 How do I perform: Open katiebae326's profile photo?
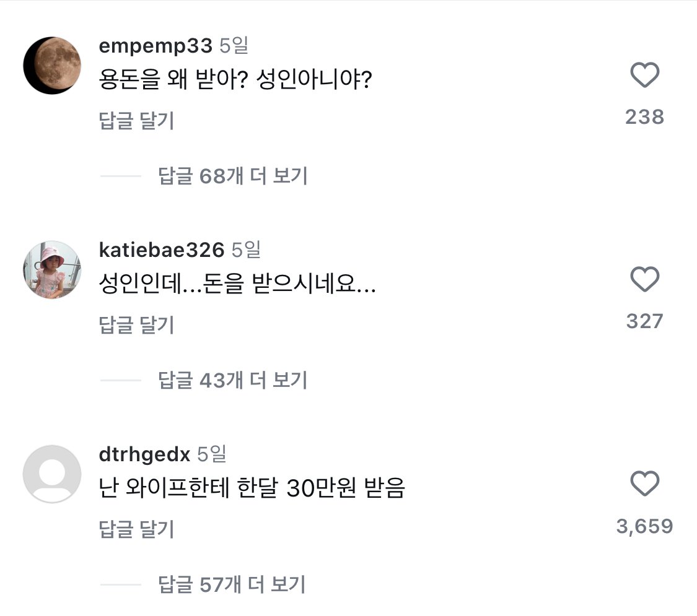pyautogui.click(x=52, y=270)
